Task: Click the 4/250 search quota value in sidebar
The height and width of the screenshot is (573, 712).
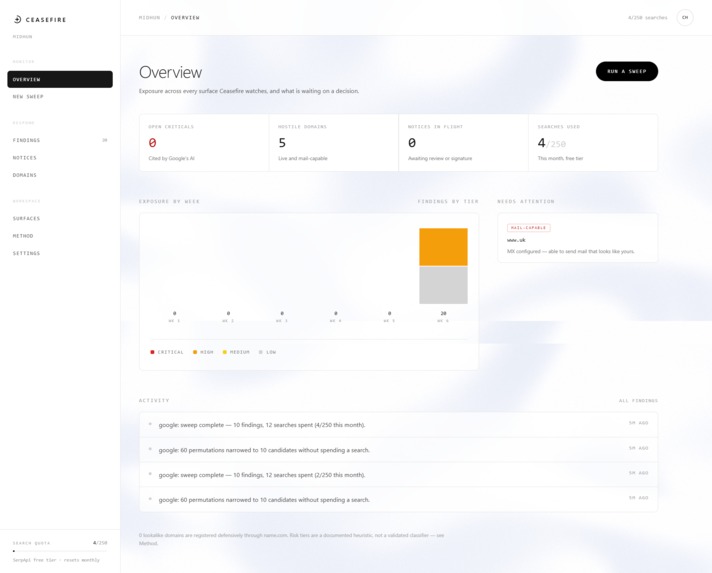Action: 100,543
